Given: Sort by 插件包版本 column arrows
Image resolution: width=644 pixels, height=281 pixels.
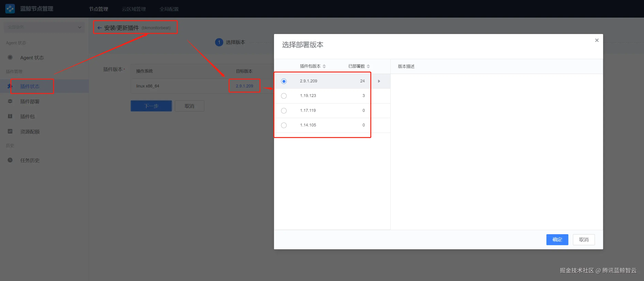Looking at the screenshot, I should tap(324, 66).
